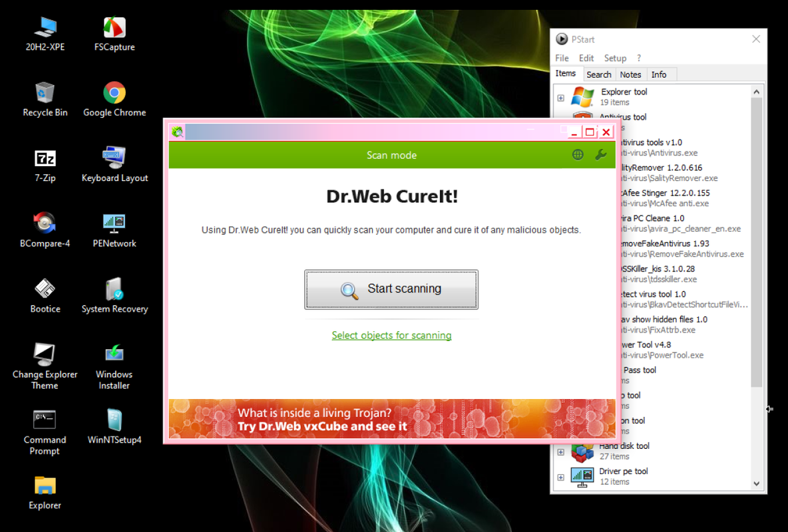
Task: Open Dr.Web settings wrench icon
Action: [600, 155]
